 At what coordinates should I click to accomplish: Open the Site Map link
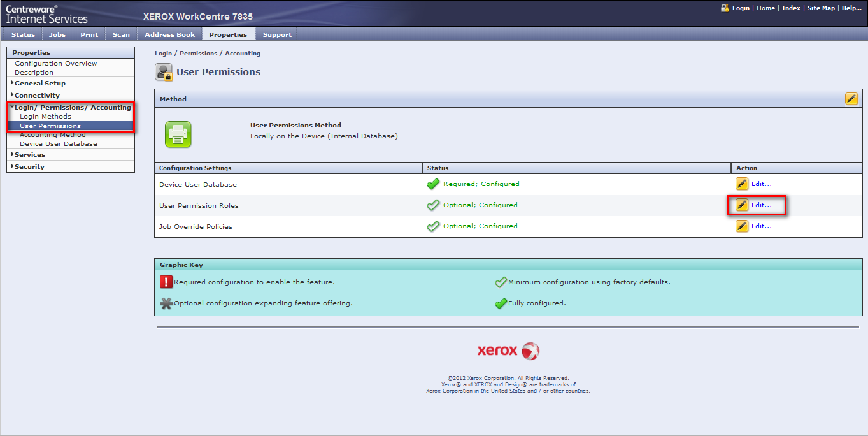[820, 8]
